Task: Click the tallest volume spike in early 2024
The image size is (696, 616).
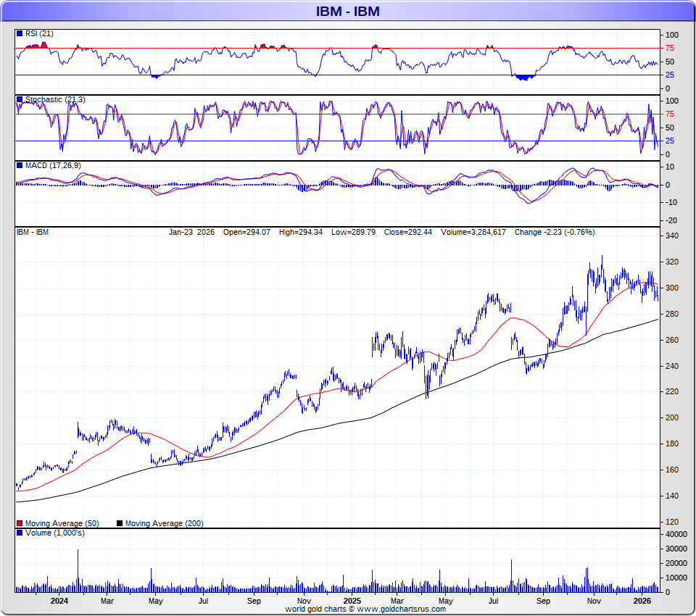Action: 78,571
